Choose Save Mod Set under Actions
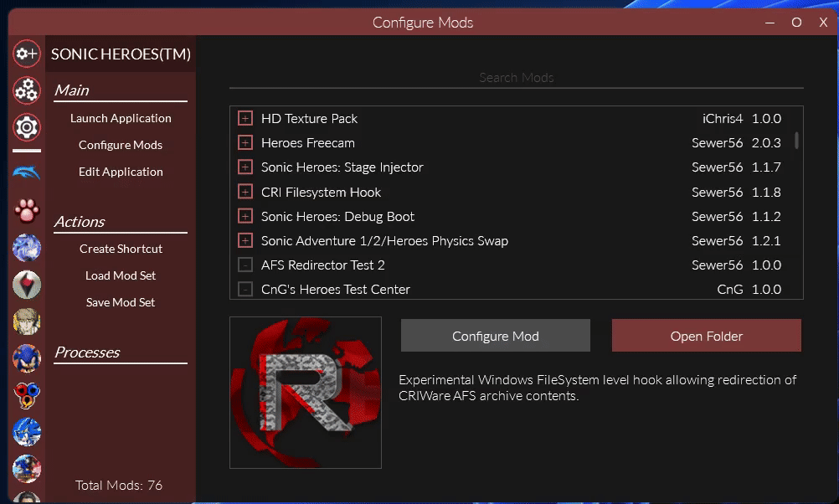This screenshot has width=839, height=504. click(x=121, y=302)
